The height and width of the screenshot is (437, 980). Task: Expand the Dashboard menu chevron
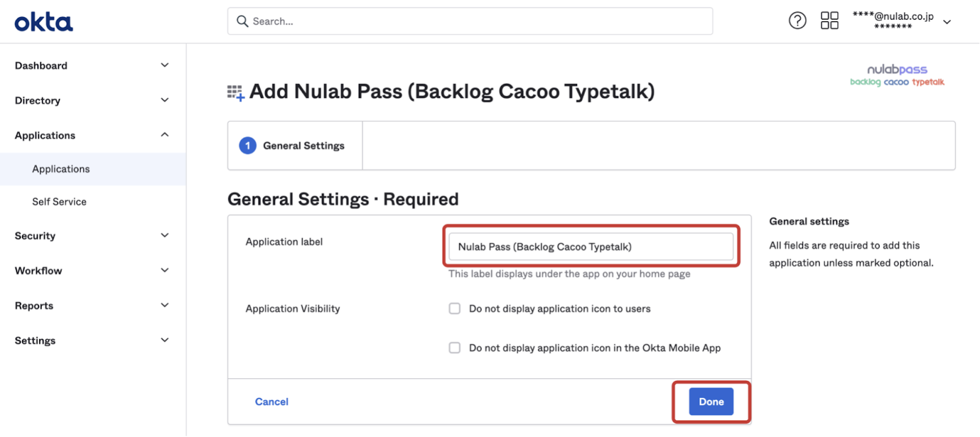pos(165,65)
